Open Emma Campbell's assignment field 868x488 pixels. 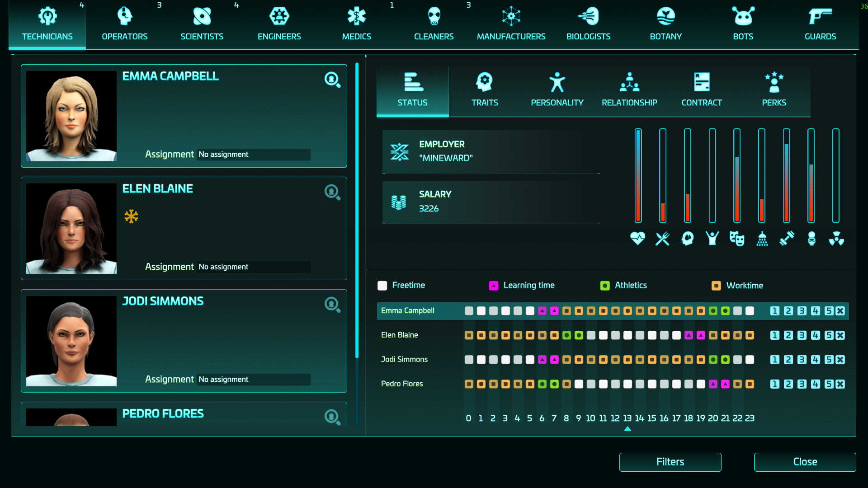(254, 155)
